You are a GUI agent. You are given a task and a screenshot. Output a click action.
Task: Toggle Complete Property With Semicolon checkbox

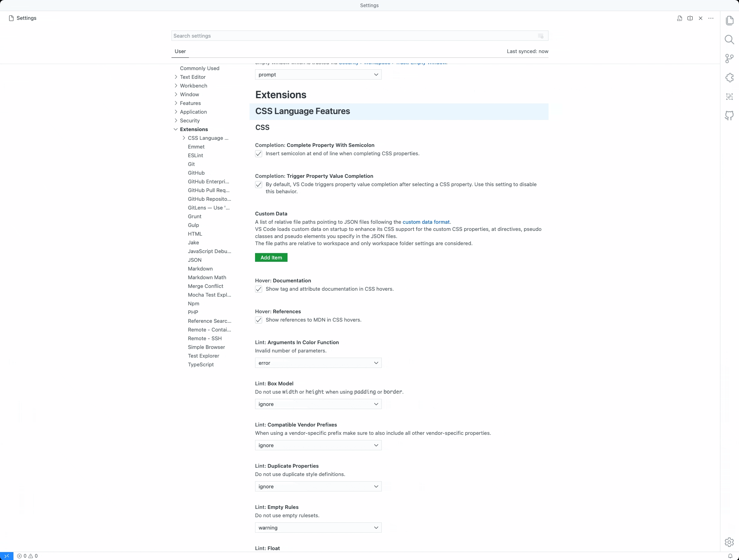259,154
